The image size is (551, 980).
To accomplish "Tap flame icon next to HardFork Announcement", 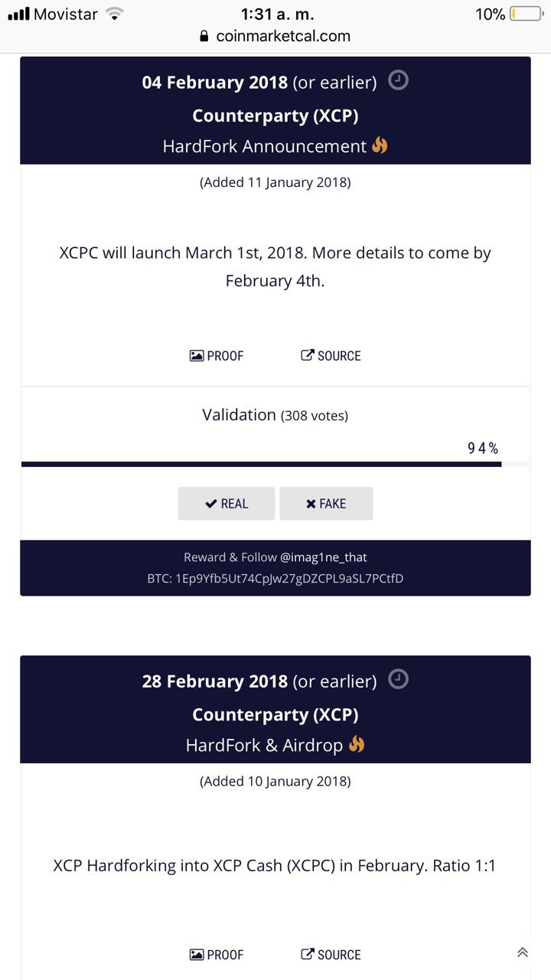I will tap(380, 145).
